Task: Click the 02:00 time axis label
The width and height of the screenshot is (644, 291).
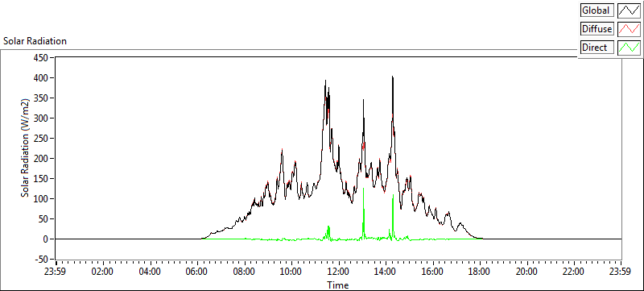Action: click(103, 272)
